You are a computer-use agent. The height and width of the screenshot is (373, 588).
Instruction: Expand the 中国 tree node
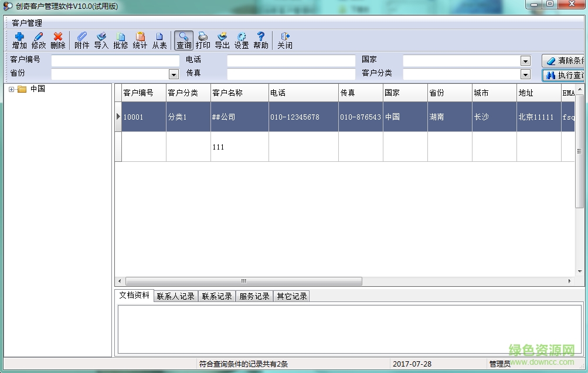[12, 89]
